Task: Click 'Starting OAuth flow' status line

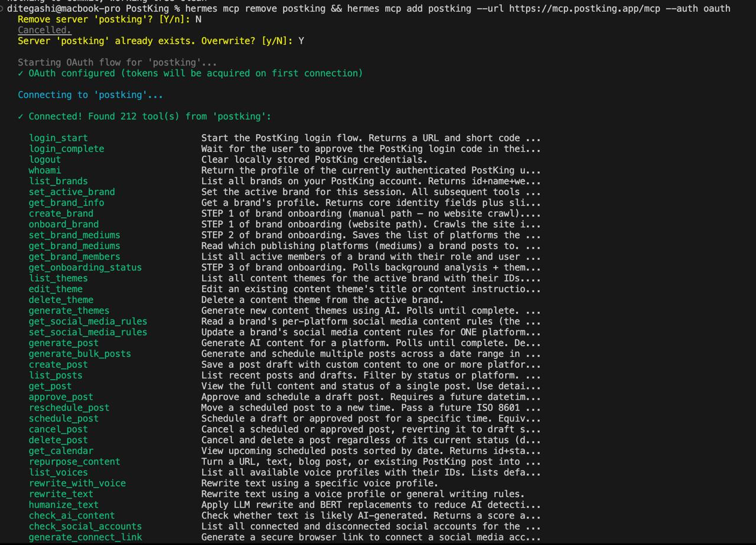Action: (118, 62)
